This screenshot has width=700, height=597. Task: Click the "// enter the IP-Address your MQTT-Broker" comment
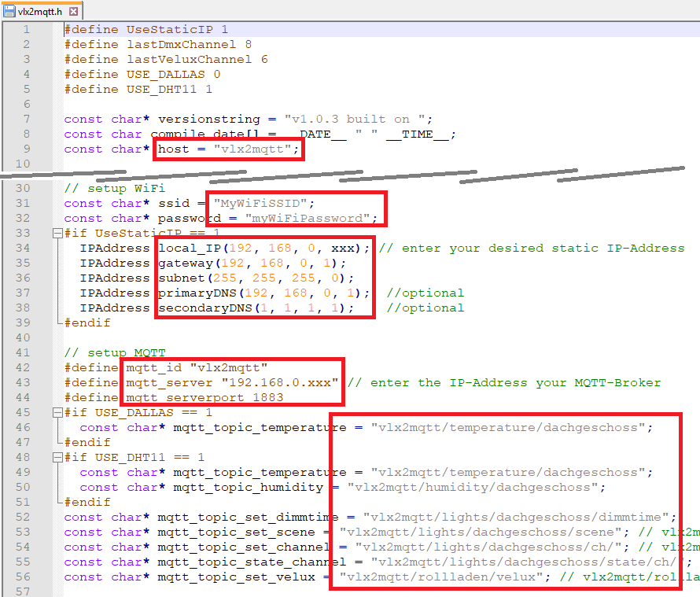point(504,383)
